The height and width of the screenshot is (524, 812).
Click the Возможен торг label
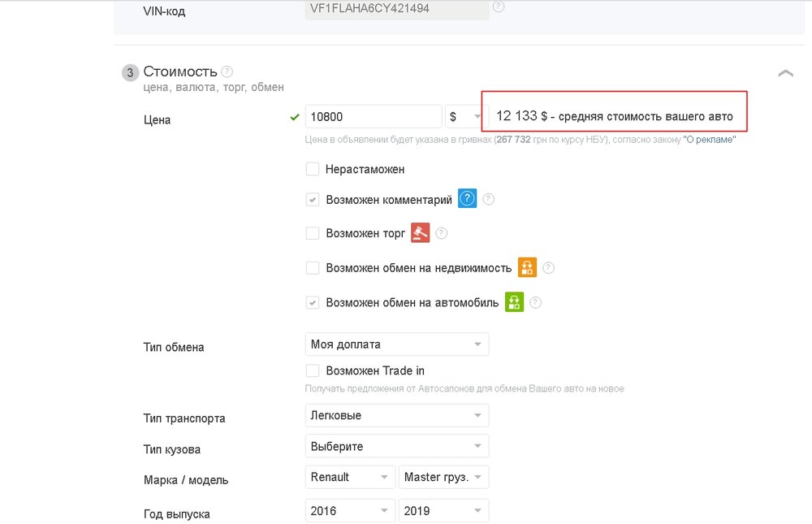pyautogui.click(x=365, y=233)
